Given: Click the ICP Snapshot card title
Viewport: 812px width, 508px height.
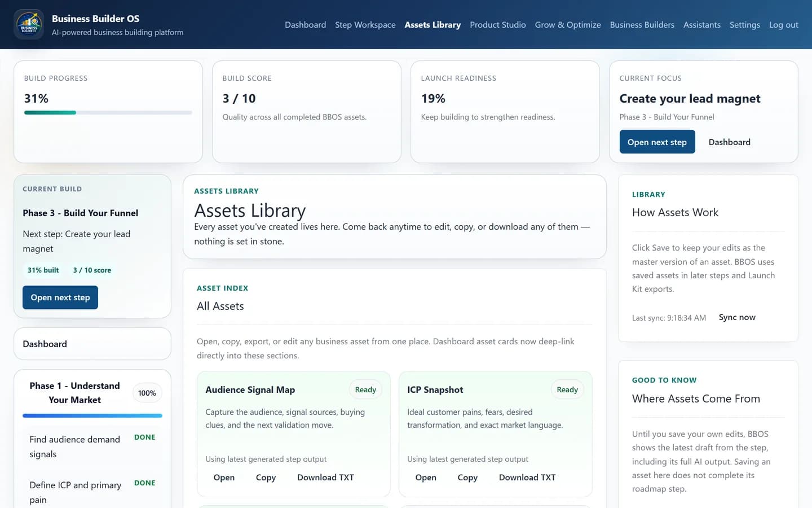Looking at the screenshot, I should (x=435, y=389).
